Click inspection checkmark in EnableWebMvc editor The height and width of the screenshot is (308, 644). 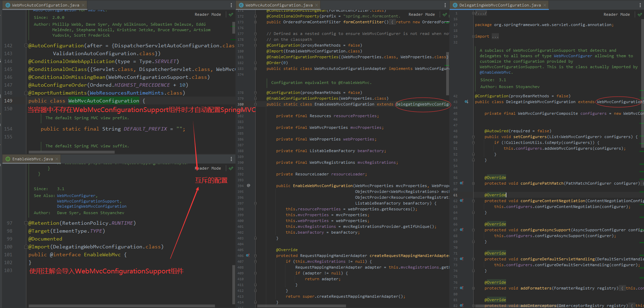[x=231, y=169]
